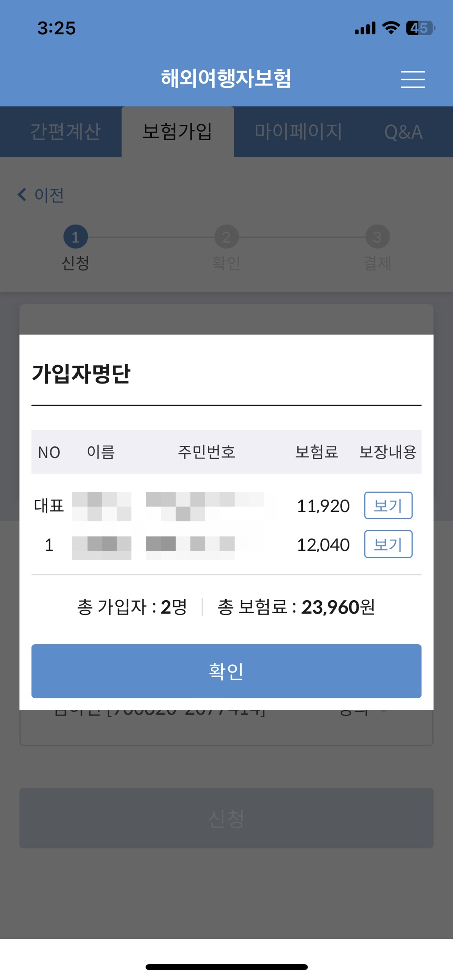Screen dimensions: 453x980
Task: Tap the Wi-Fi status icon
Action: (391, 28)
